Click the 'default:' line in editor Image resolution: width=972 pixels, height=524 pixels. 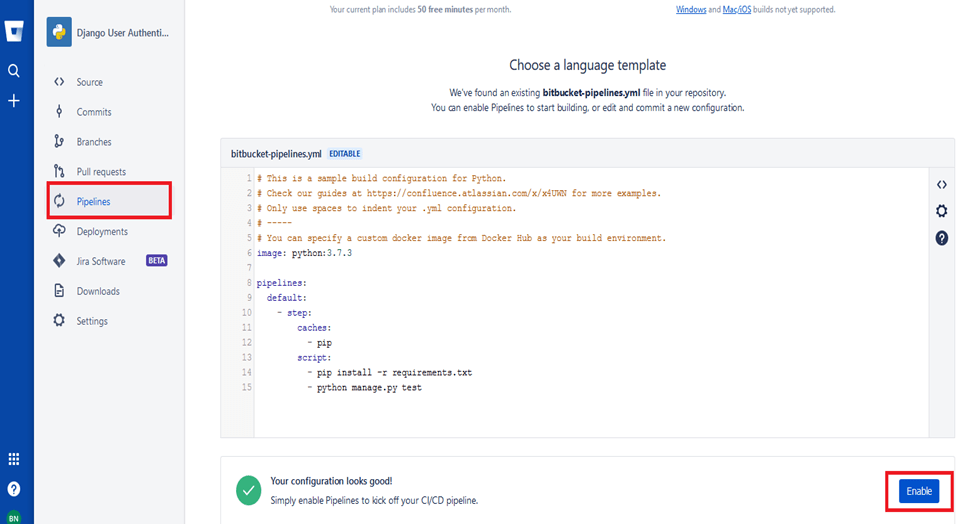(x=286, y=298)
